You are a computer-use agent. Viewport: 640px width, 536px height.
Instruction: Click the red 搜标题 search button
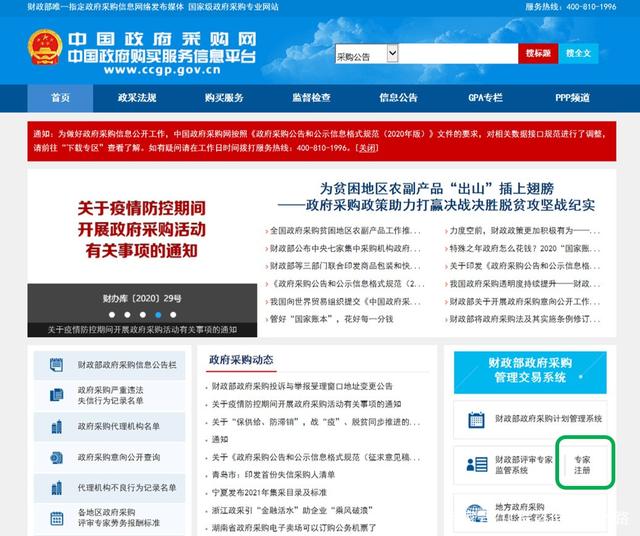pos(538,53)
